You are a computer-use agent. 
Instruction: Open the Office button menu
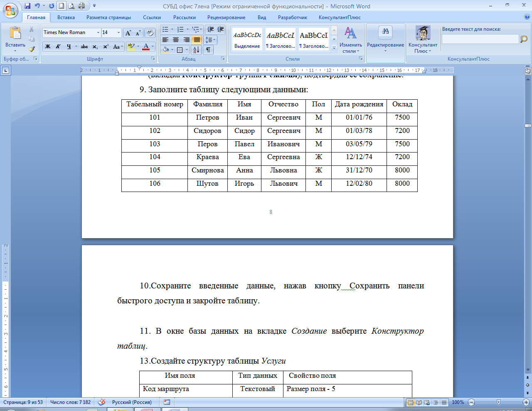click(11, 10)
